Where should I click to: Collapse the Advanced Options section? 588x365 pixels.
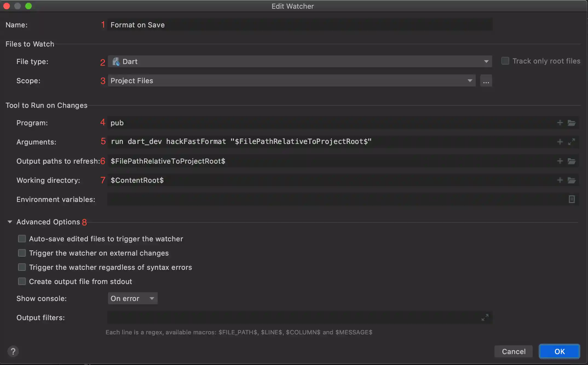coord(10,222)
